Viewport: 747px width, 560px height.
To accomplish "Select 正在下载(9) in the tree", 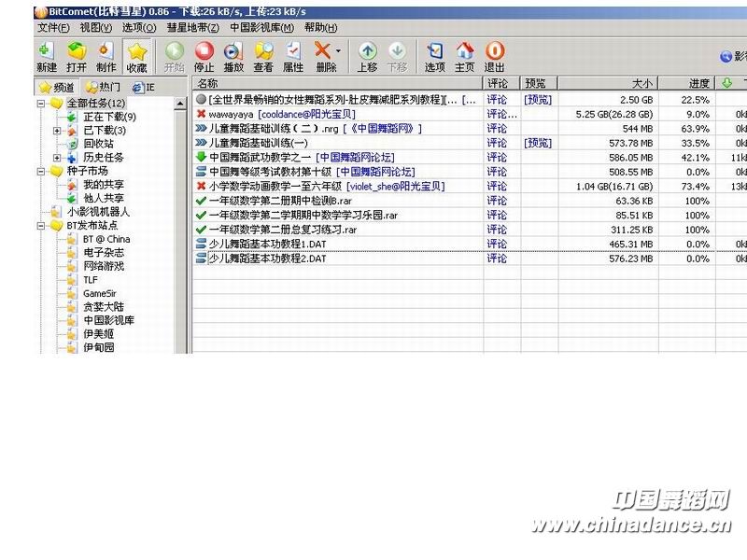I will [109, 118].
